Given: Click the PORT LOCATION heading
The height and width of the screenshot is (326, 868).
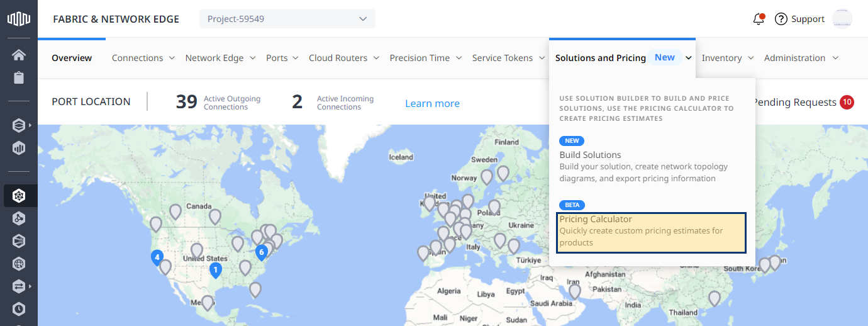Looking at the screenshot, I should [x=91, y=101].
